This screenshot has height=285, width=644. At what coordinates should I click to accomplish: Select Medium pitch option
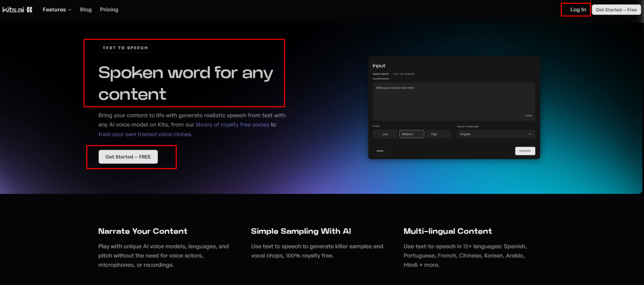(x=411, y=134)
